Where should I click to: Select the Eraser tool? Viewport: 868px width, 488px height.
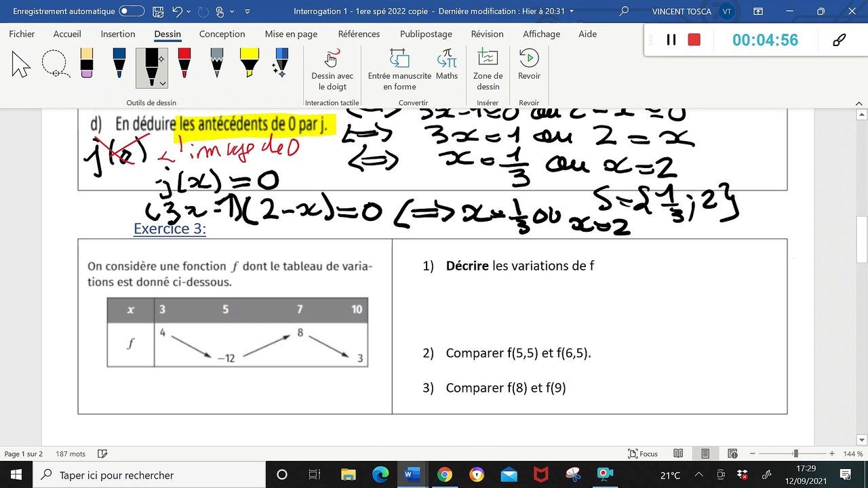click(x=87, y=63)
